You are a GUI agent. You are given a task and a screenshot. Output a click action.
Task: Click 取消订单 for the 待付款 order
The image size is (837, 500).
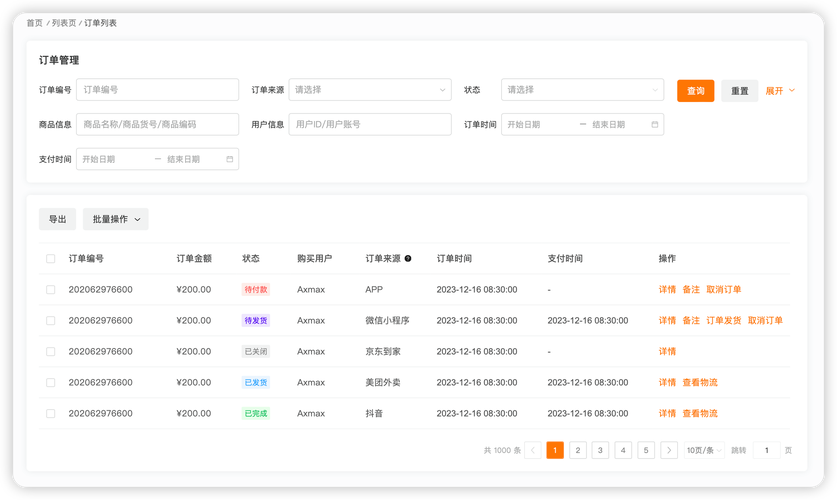tap(724, 290)
